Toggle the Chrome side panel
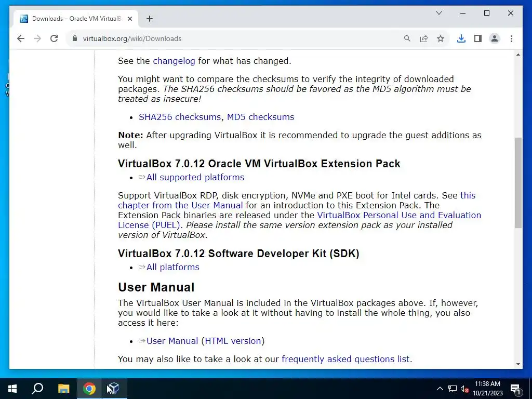 pos(478,38)
